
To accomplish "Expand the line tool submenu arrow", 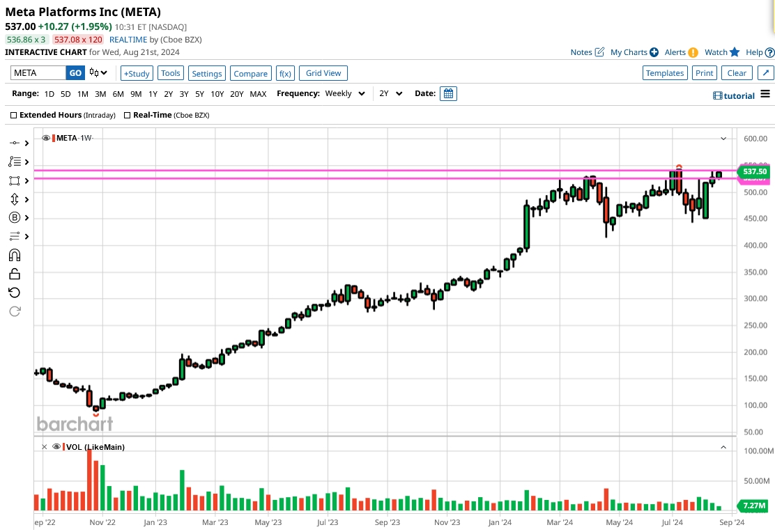I will coord(26,143).
